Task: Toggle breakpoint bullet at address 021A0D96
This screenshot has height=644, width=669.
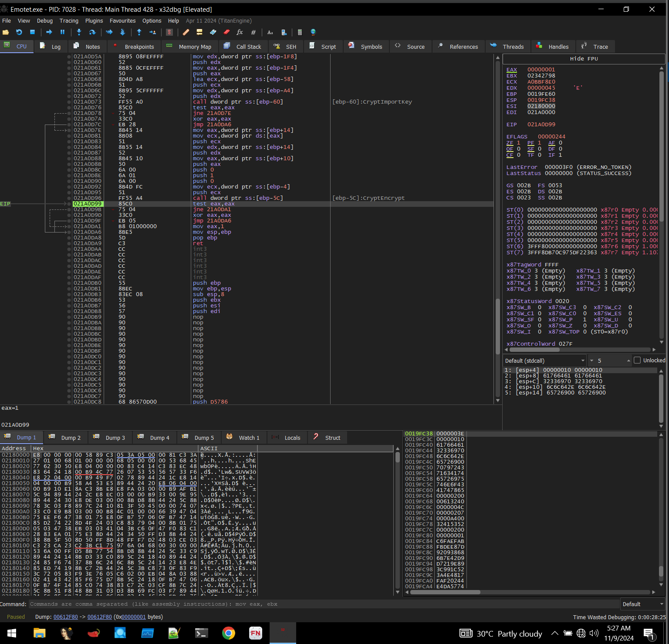Action: click(69, 198)
